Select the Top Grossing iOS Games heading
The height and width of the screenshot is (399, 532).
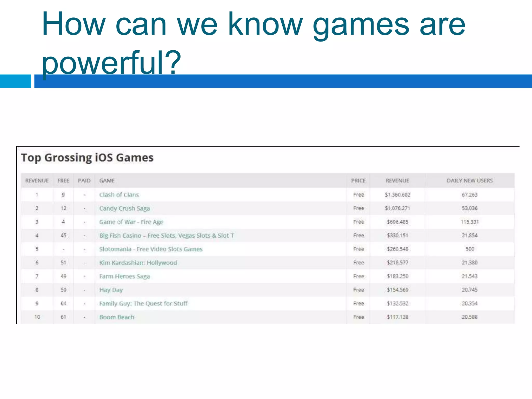pos(87,158)
